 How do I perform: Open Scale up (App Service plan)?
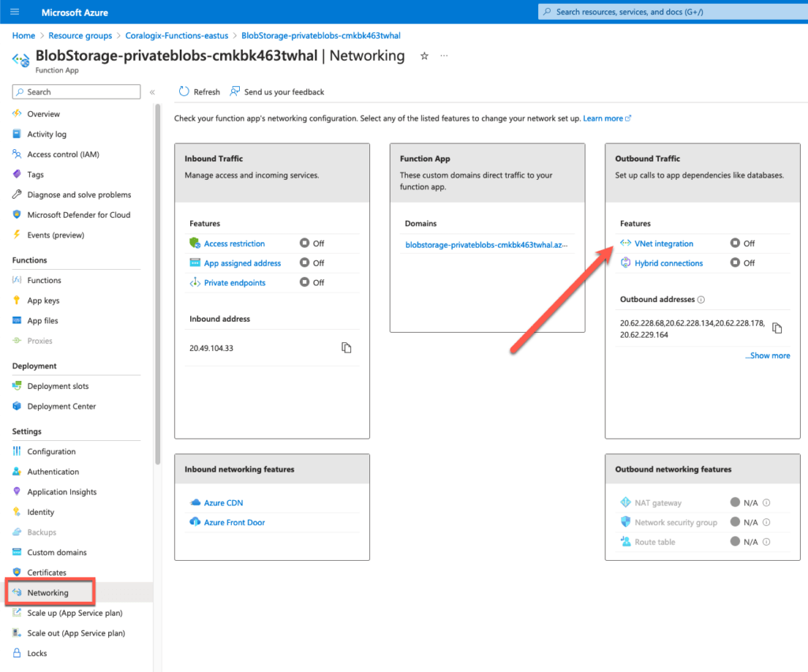tap(75, 613)
